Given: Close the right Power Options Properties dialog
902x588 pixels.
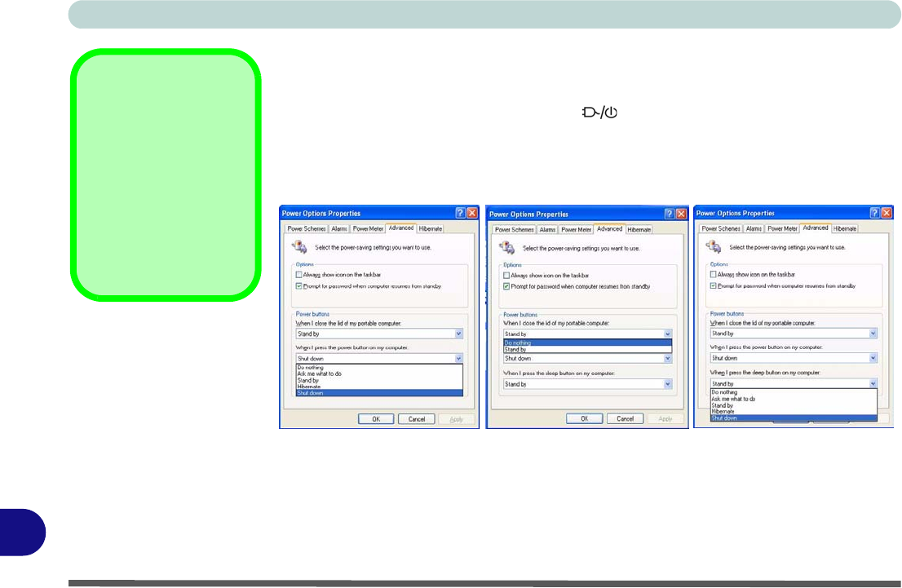Looking at the screenshot, I should pos(887,213).
